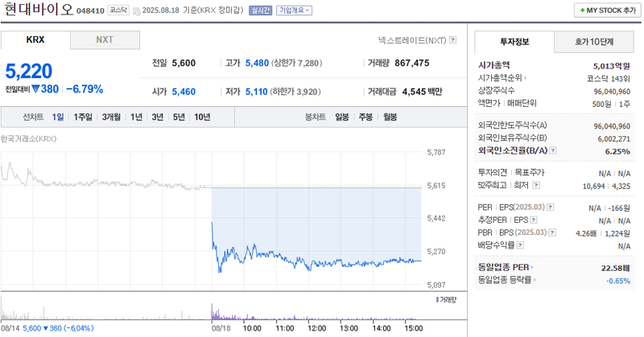Switch to the KRX tab
Viewport: 644px width, 337px height.
tap(35, 40)
